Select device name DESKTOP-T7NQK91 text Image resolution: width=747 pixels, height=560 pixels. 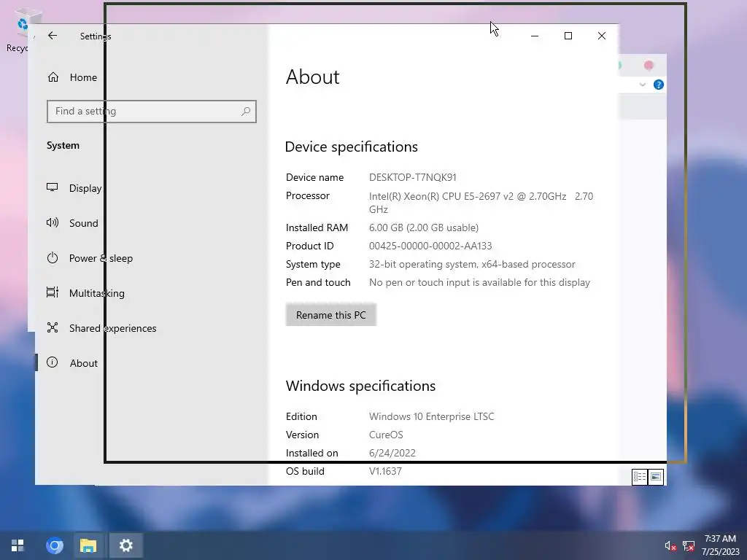tap(413, 177)
